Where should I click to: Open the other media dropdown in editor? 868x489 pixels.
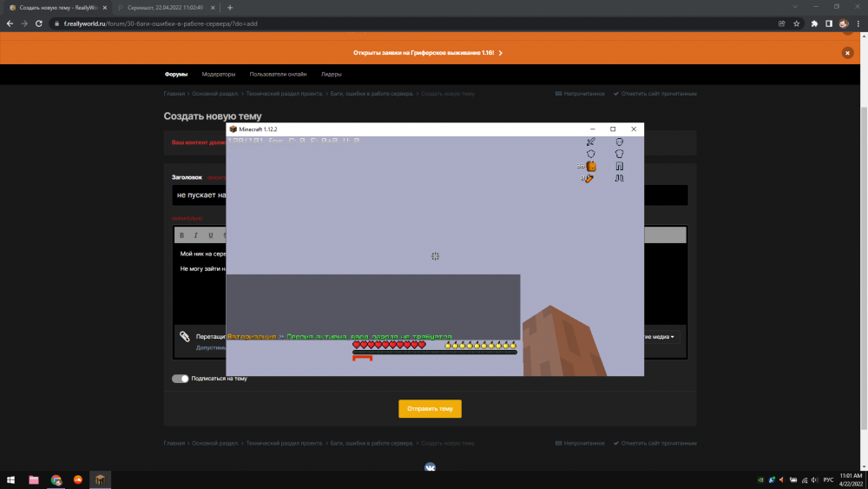pos(659,337)
